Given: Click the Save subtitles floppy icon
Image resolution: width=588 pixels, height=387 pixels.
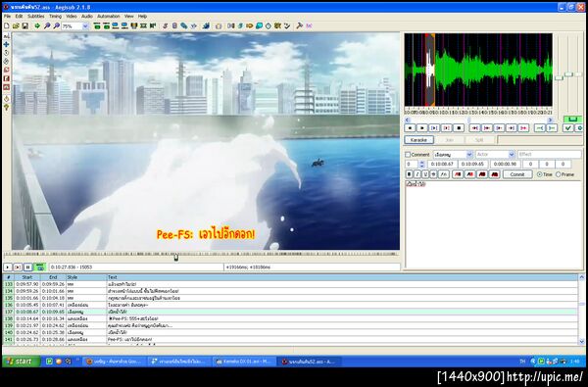Looking at the screenshot, I should pos(25,25).
